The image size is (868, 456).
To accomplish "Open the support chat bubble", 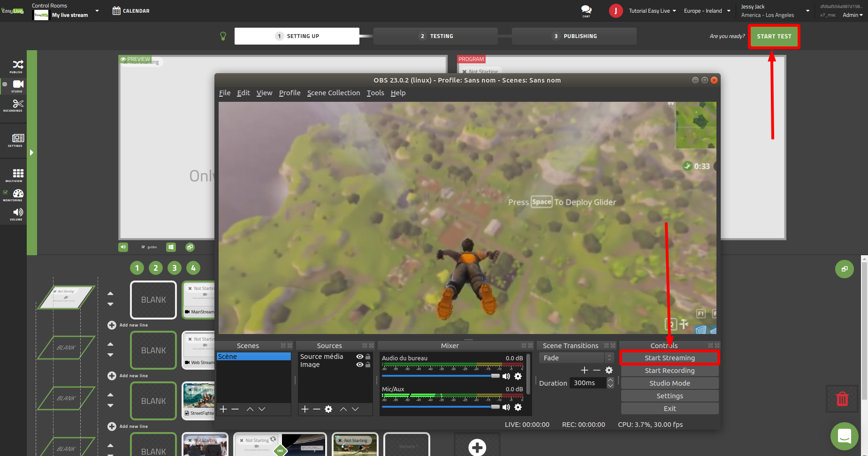I will (x=844, y=436).
